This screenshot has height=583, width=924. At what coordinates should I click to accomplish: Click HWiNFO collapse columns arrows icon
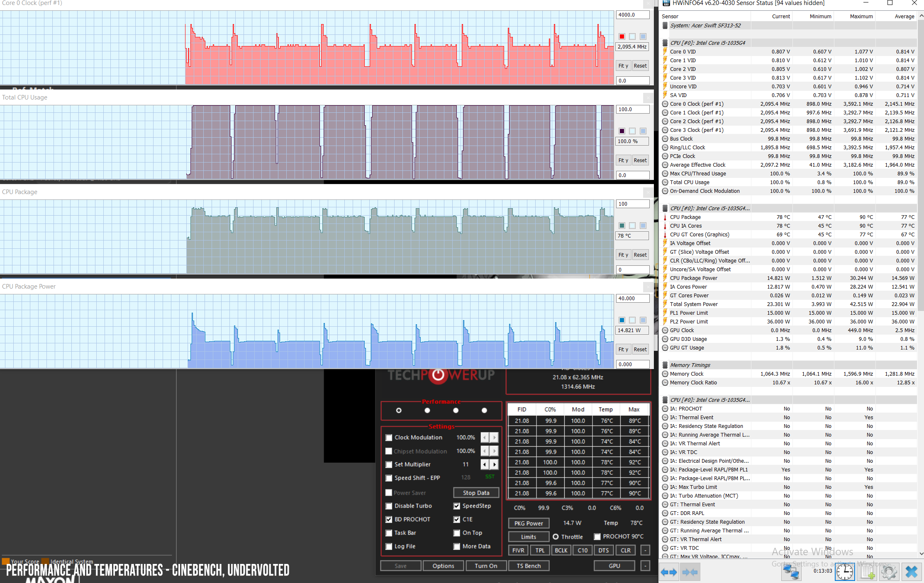pos(690,573)
